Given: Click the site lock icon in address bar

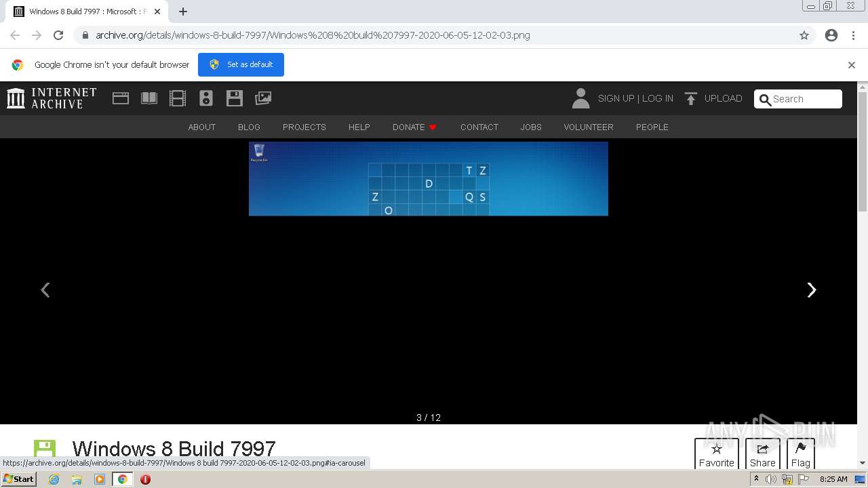Looking at the screenshot, I should coord(85,35).
